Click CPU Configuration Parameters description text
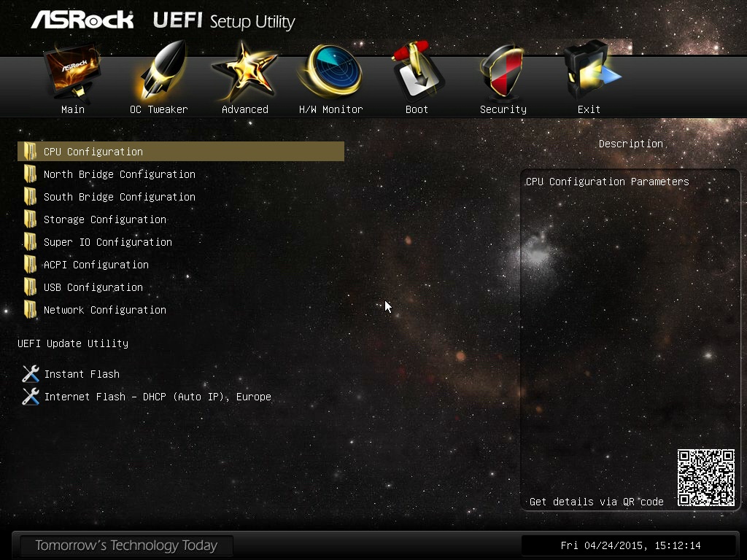747x560 pixels. click(608, 182)
